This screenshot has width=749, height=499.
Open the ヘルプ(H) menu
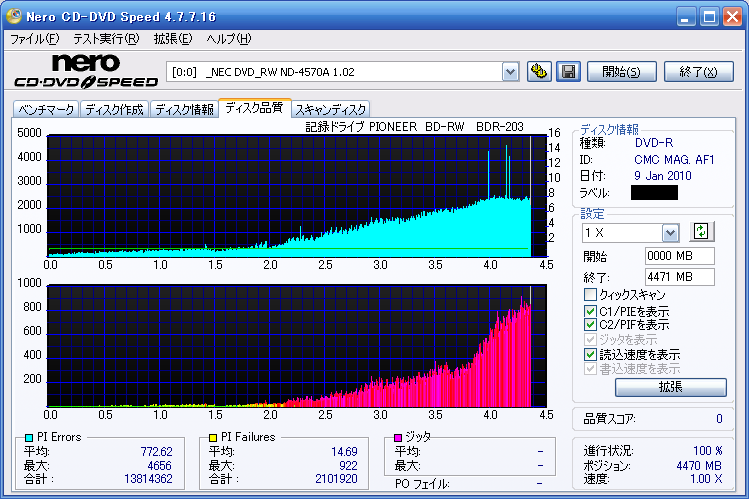point(229,39)
